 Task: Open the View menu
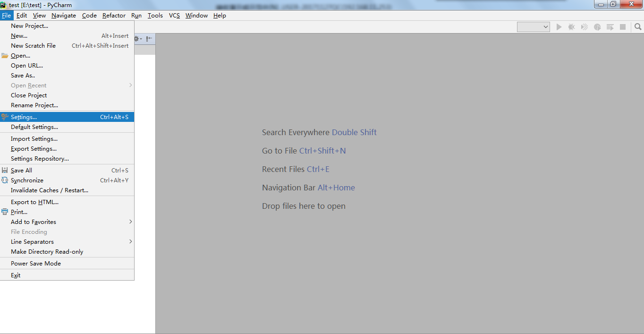click(39, 16)
